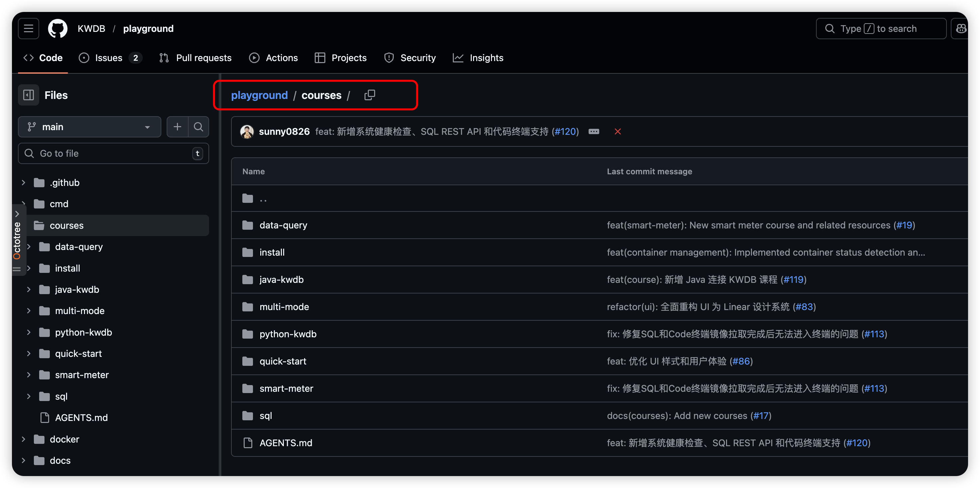Screen dimensions: 980x488
Task: Toggle the Octotree sidebar tab
Action: click(17, 240)
